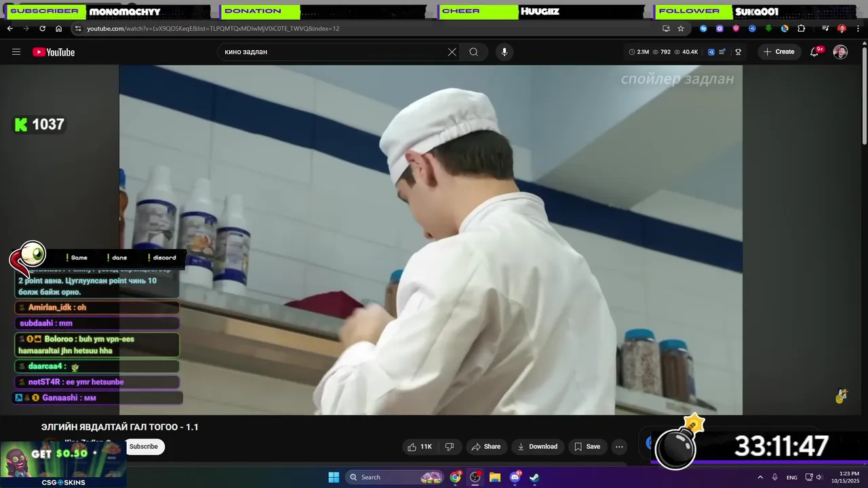Open OBS Studio from the taskbar

[x=475, y=477]
